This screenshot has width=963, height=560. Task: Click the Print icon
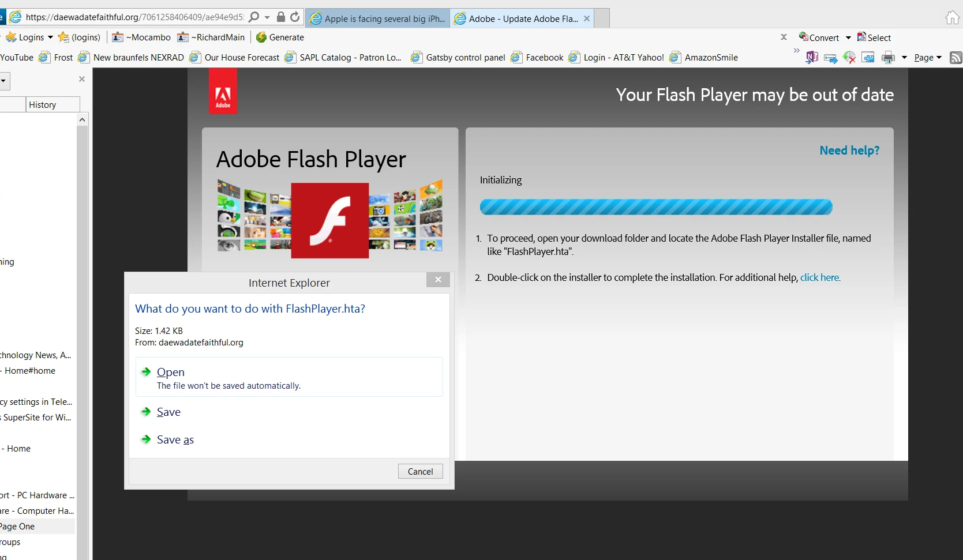point(889,58)
